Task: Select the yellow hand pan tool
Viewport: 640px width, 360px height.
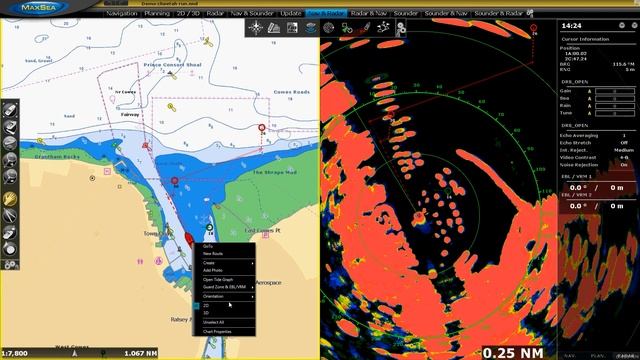Action: pos(10,199)
